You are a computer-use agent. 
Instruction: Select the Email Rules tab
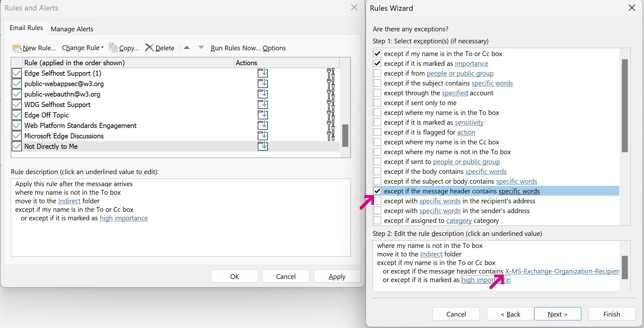coord(26,28)
